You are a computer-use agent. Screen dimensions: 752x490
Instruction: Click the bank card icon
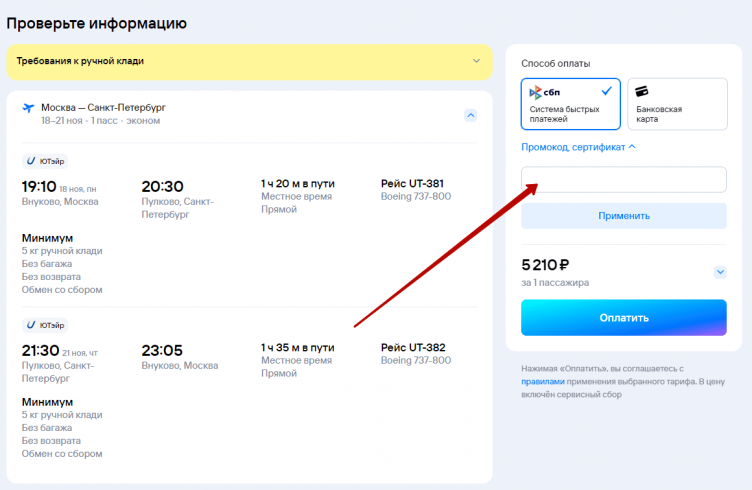643,91
